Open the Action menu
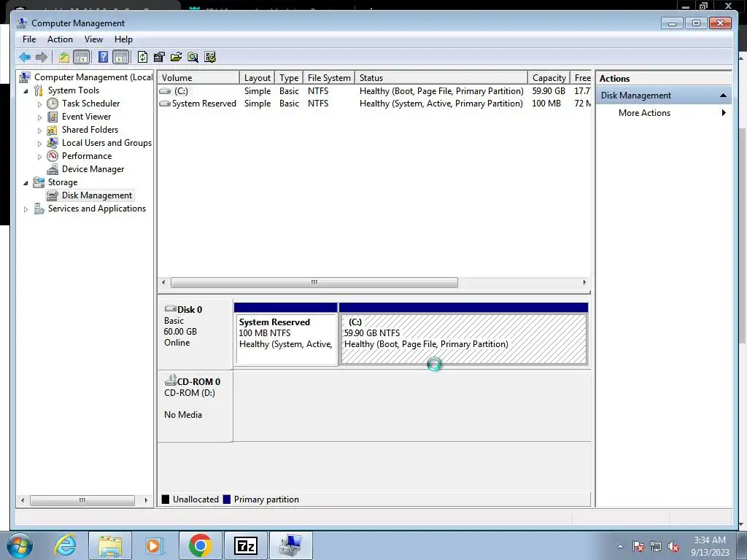The height and width of the screenshot is (560, 747). pos(60,39)
